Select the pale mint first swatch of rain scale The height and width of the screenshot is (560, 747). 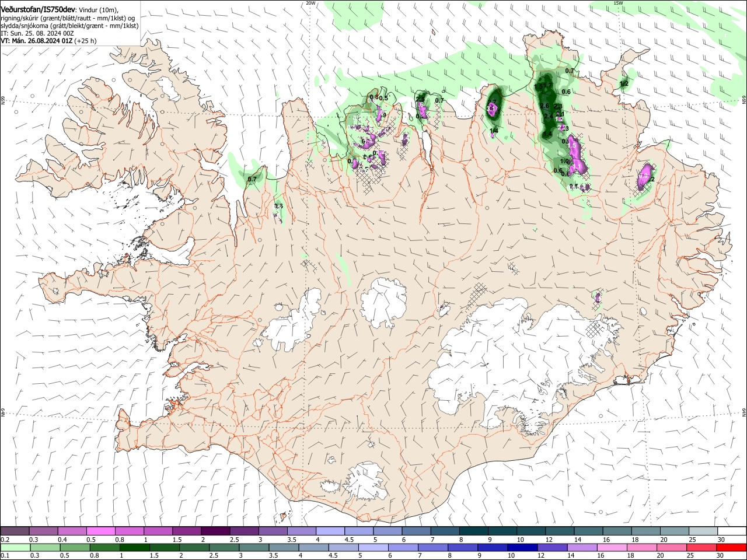tap(15, 547)
